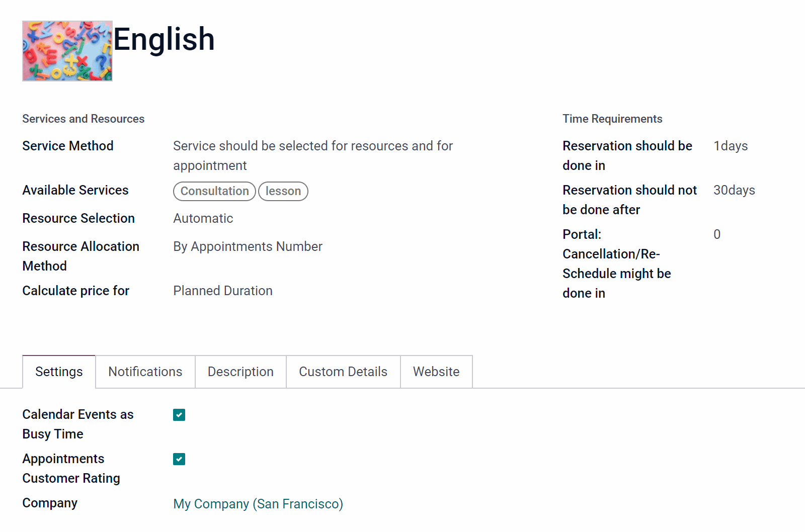Click the English appointment image thumbnail
Image resolution: width=805 pixels, height=532 pixels.
[67, 51]
